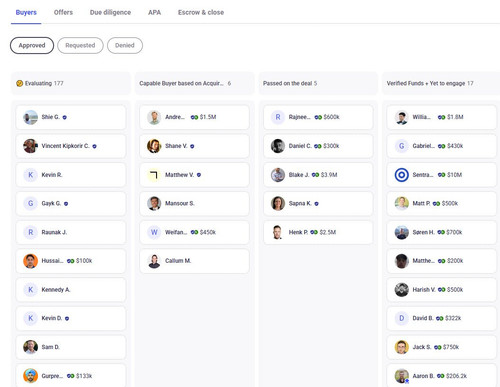The width and height of the screenshot is (500, 387).
Task: Open Matt P. $500k buyer card
Action: [x=442, y=203]
